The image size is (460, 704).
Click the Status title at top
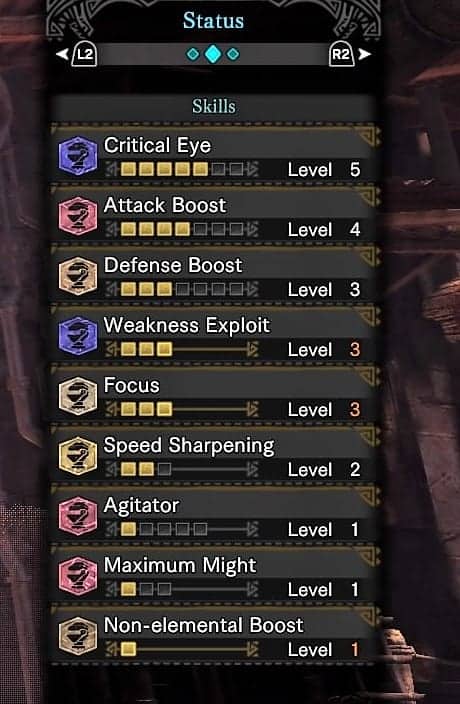click(214, 21)
